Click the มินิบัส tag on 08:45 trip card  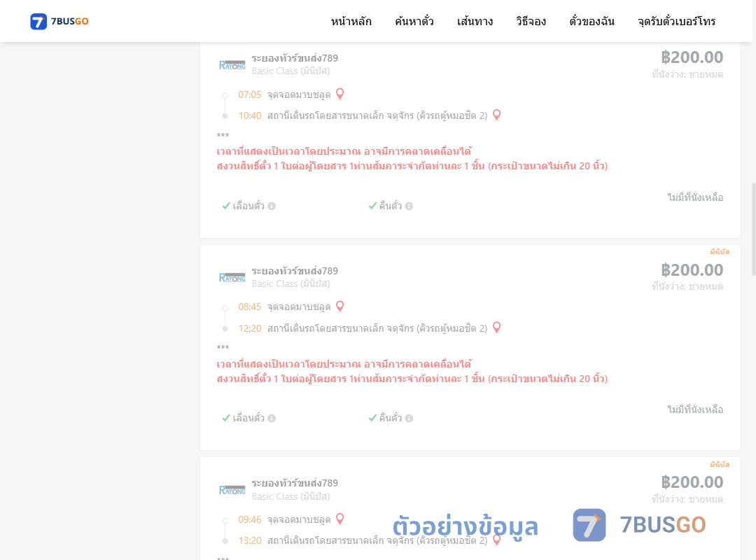[x=720, y=252]
